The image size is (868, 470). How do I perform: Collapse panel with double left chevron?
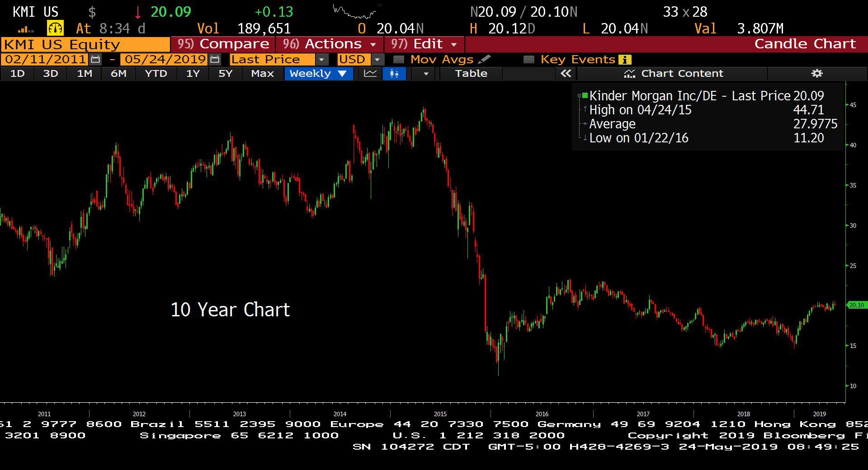click(x=566, y=74)
